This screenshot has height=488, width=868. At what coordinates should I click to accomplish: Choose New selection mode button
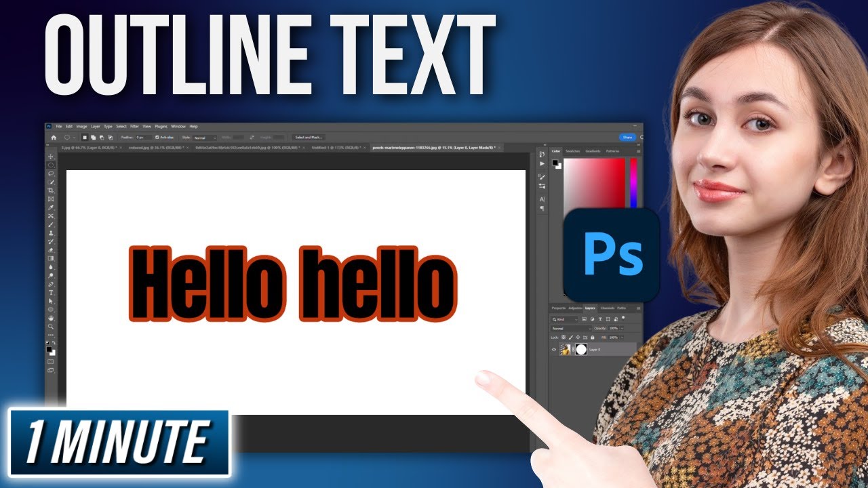(85, 138)
